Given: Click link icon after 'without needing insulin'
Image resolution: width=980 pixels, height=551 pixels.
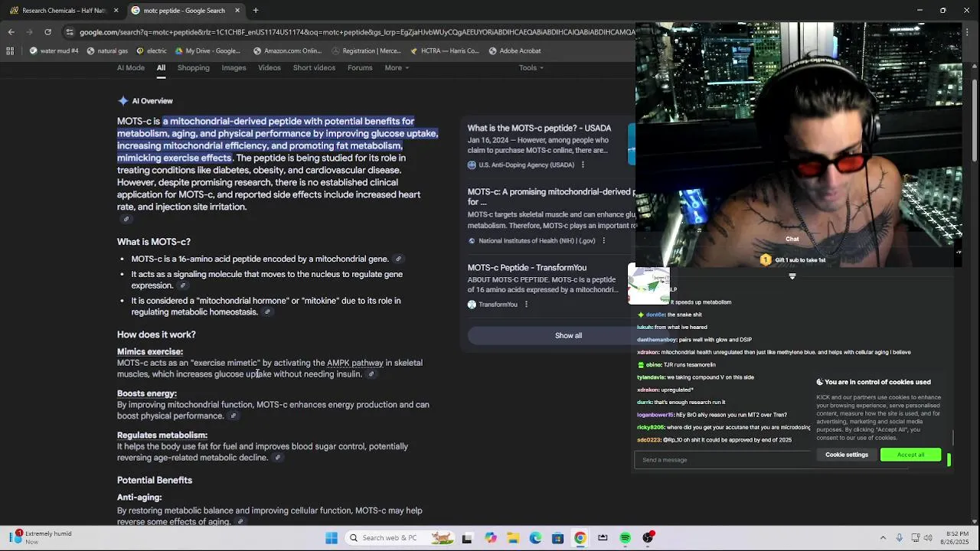Looking at the screenshot, I should tap(371, 375).
